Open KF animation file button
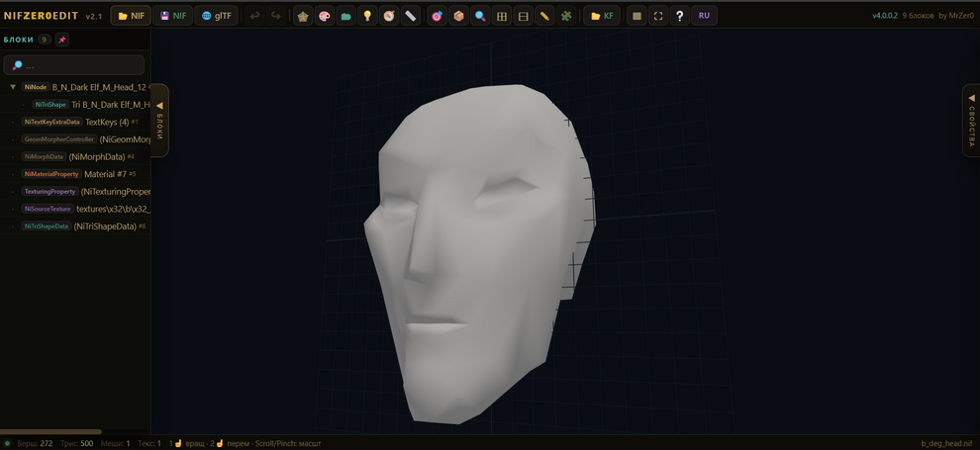This screenshot has height=450, width=980. pos(602,16)
